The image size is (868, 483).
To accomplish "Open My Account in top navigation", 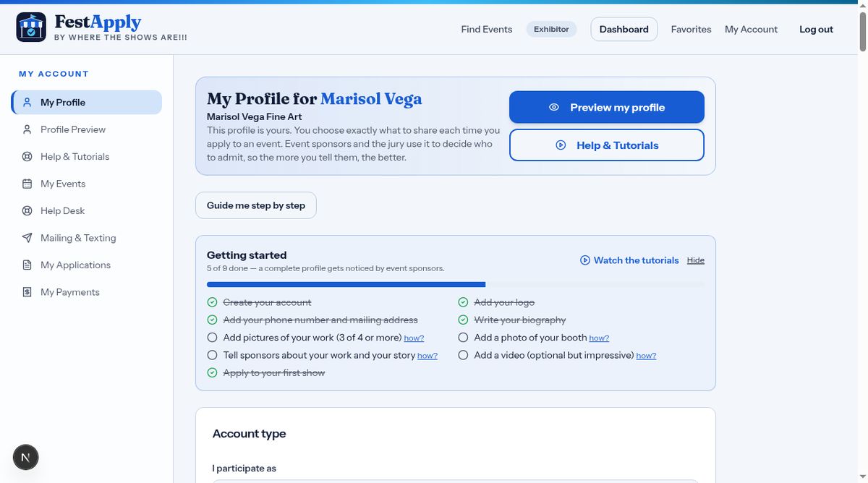I will pyautogui.click(x=751, y=30).
